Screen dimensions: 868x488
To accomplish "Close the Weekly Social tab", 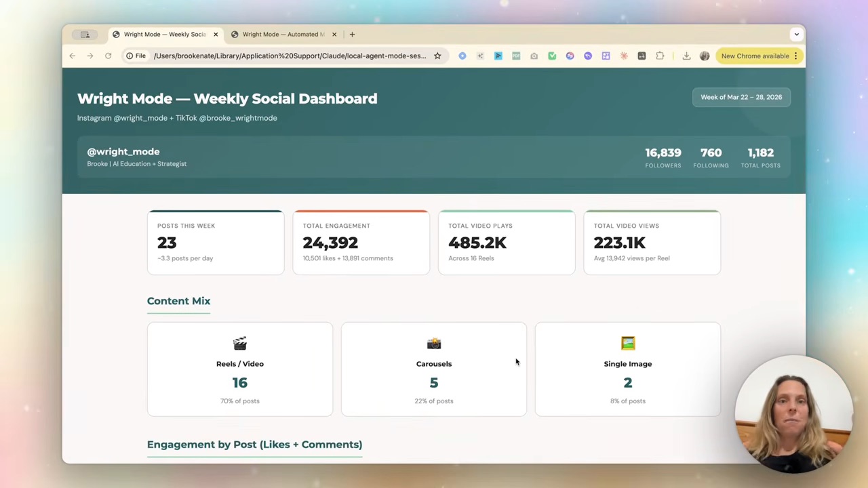I will pyautogui.click(x=216, y=34).
